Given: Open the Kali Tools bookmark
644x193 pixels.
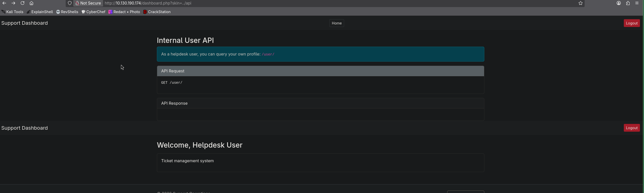Looking at the screenshot, I should (x=12, y=12).
